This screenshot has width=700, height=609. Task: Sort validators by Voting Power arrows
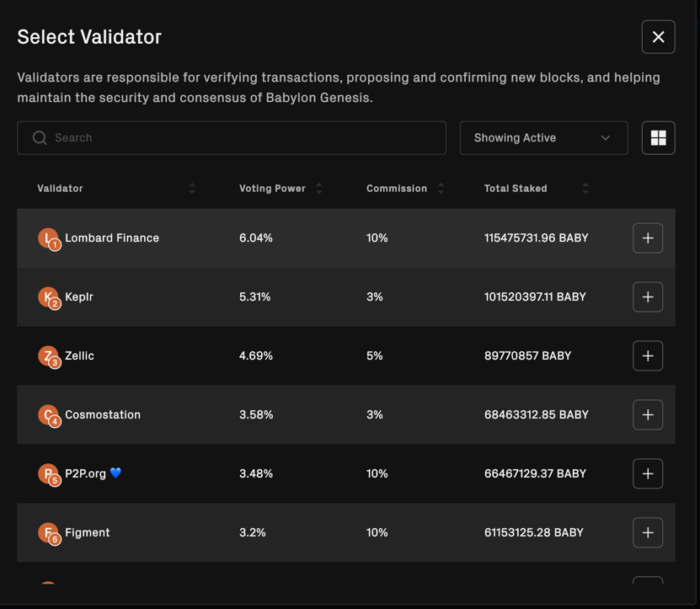pyautogui.click(x=319, y=189)
